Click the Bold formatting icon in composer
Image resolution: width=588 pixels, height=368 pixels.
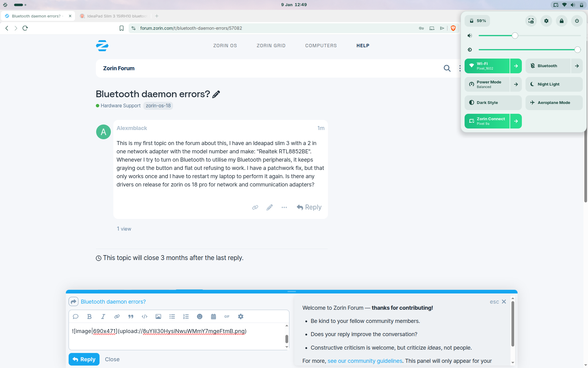tap(89, 316)
